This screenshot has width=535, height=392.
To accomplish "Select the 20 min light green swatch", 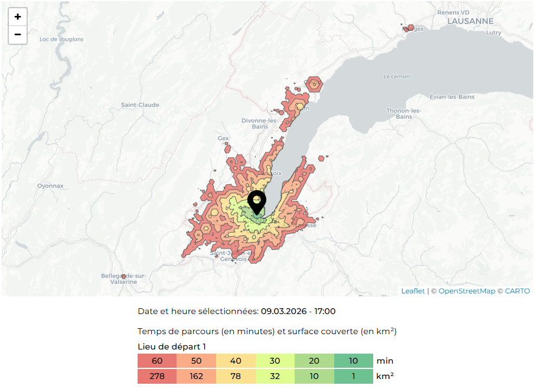I will 314,361.
